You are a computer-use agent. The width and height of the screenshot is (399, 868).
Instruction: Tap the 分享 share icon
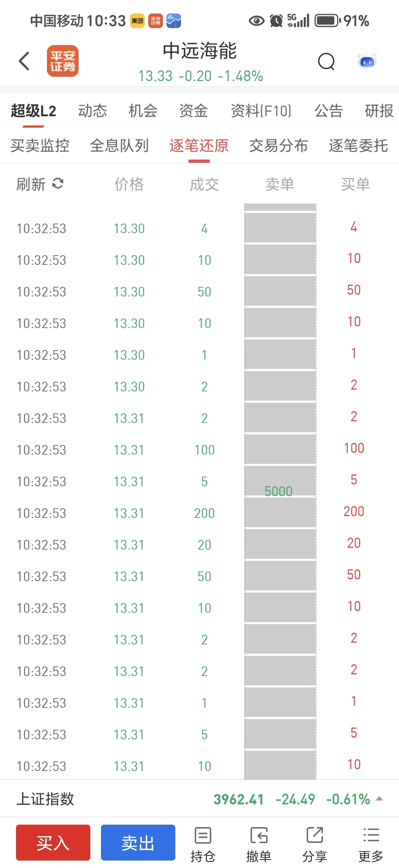pyautogui.click(x=315, y=835)
